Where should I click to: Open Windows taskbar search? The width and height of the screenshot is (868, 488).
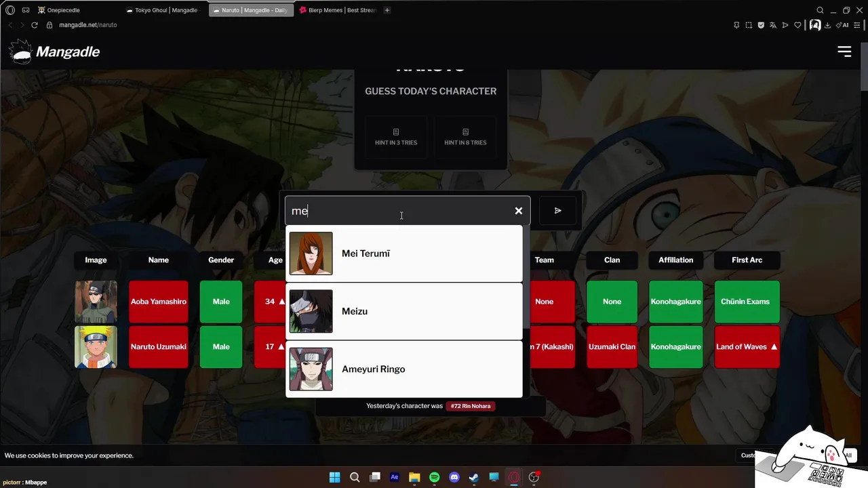pos(355,477)
